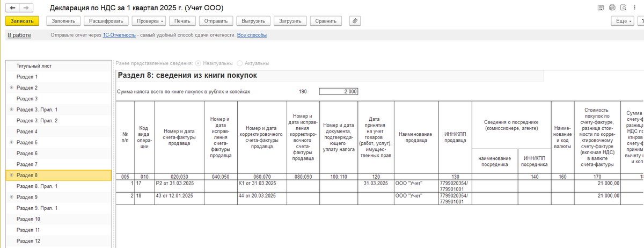Open the three-dot vertical menu icon
Viewport: 644px width, 248px height.
pos(634,8)
